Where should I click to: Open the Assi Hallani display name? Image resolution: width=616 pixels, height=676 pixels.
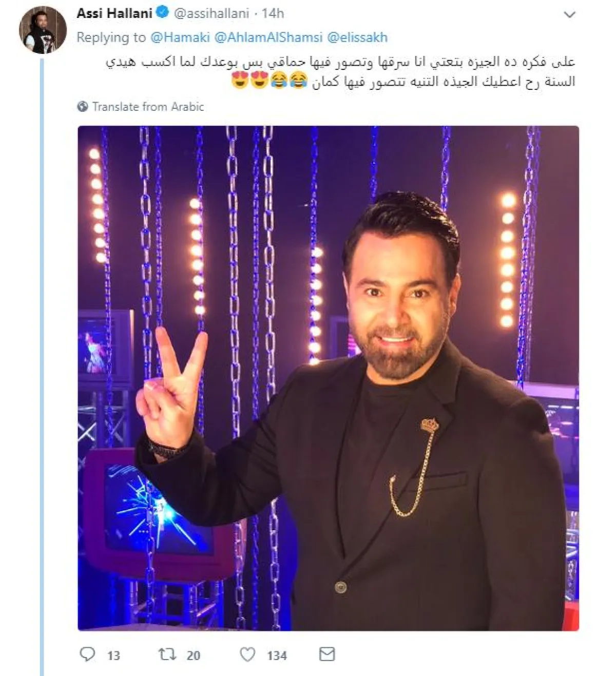point(114,13)
